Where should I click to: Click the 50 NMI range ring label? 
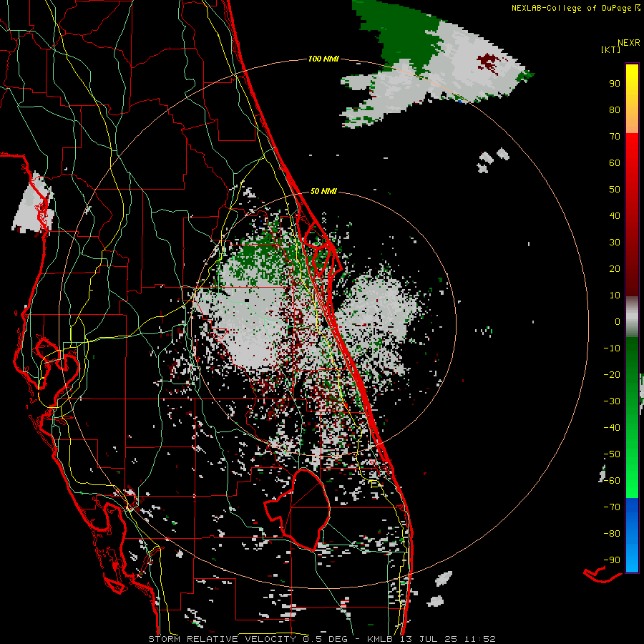click(x=323, y=191)
